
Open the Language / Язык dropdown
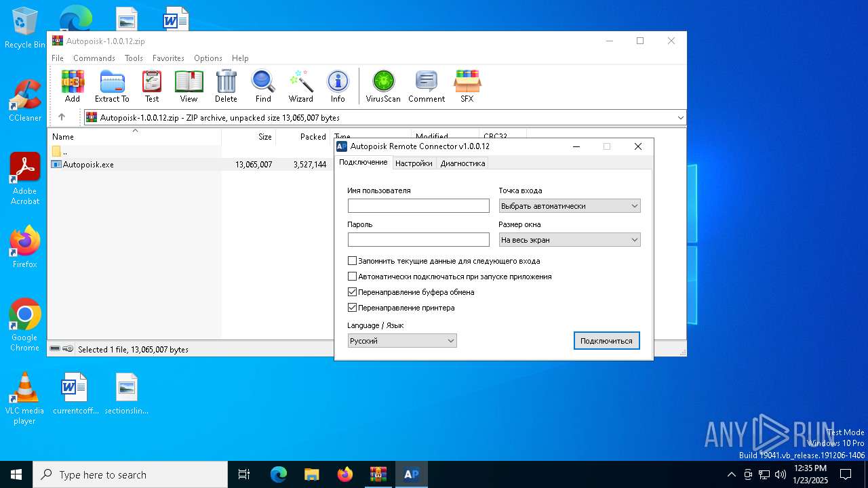coord(402,341)
